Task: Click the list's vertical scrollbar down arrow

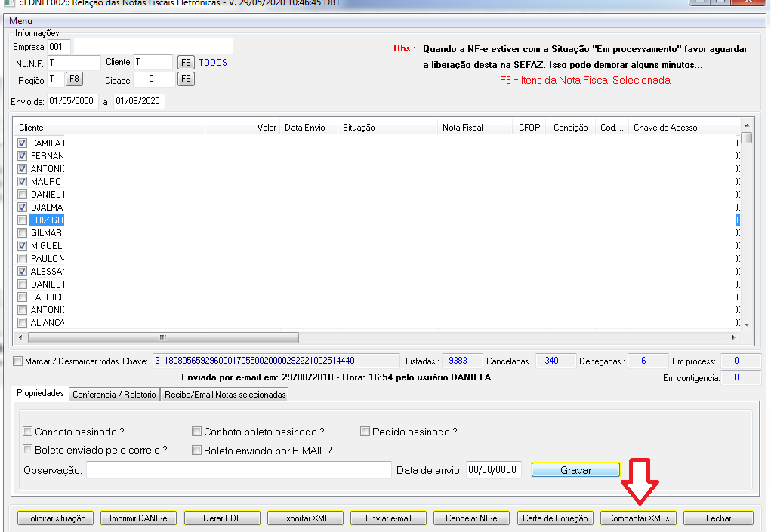Action: pyautogui.click(x=746, y=324)
